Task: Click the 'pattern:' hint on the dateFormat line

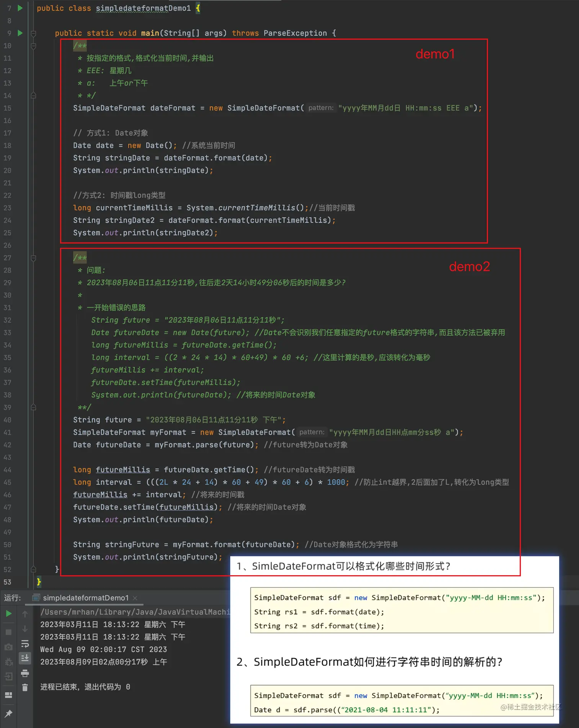Action: pos(321,108)
